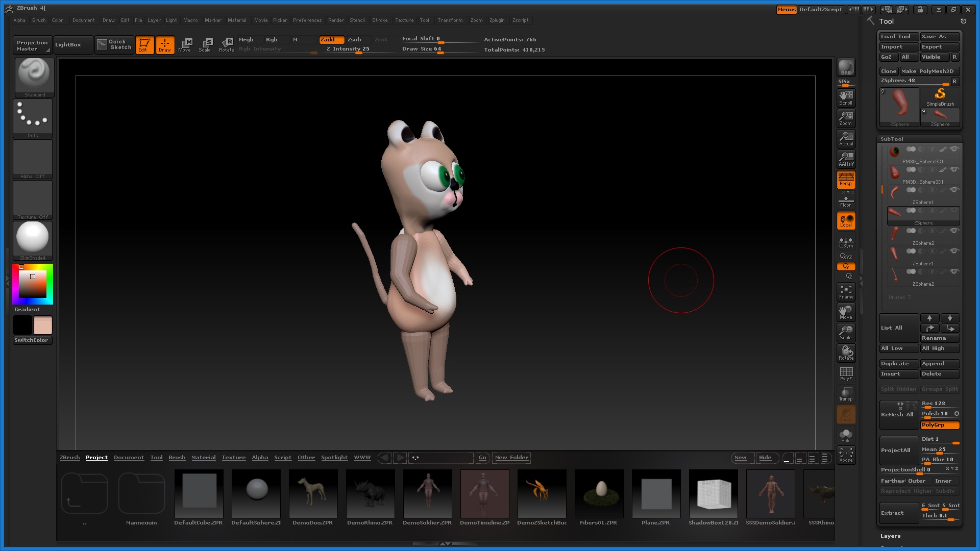
Task: Adjust the Draw Size slider
Action: coord(440,51)
